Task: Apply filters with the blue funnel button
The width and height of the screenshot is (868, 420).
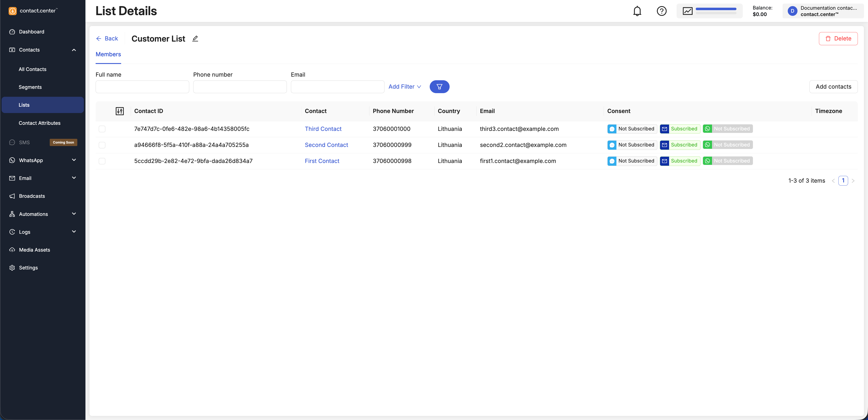Action: tap(439, 87)
